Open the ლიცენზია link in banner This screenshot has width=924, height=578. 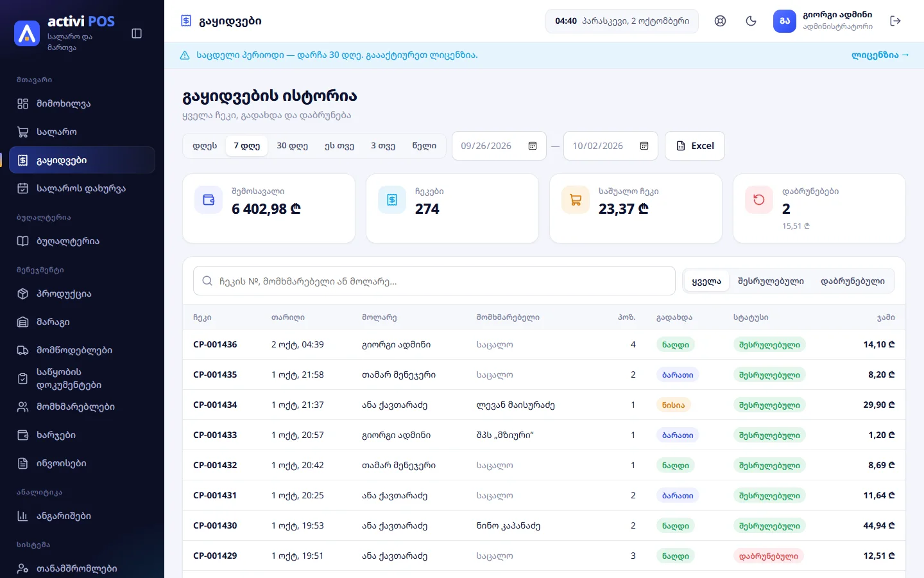click(x=880, y=55)
